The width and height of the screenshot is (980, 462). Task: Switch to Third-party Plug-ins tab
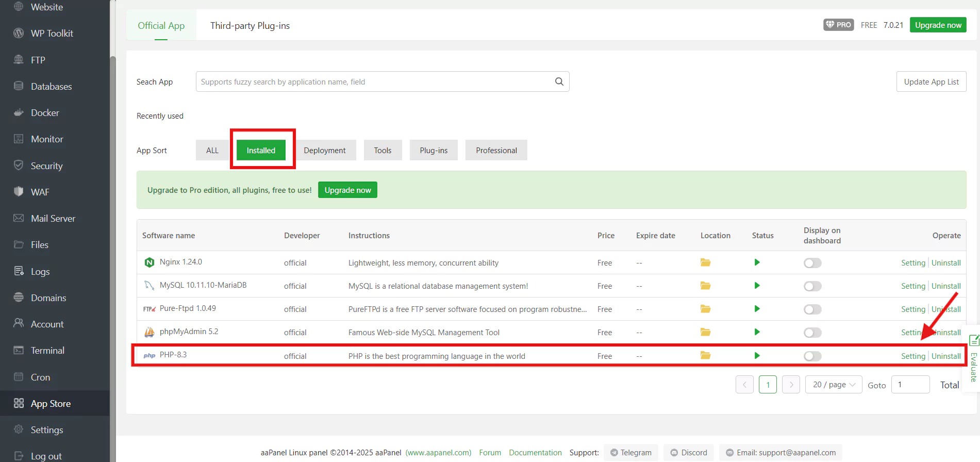click(250, 25)
